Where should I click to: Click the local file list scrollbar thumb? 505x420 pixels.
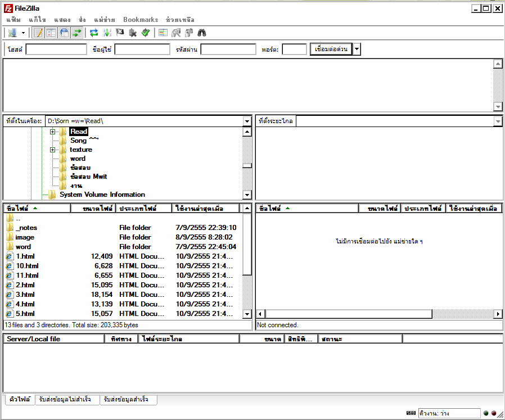pyautogui.click(x=247, y=244)
